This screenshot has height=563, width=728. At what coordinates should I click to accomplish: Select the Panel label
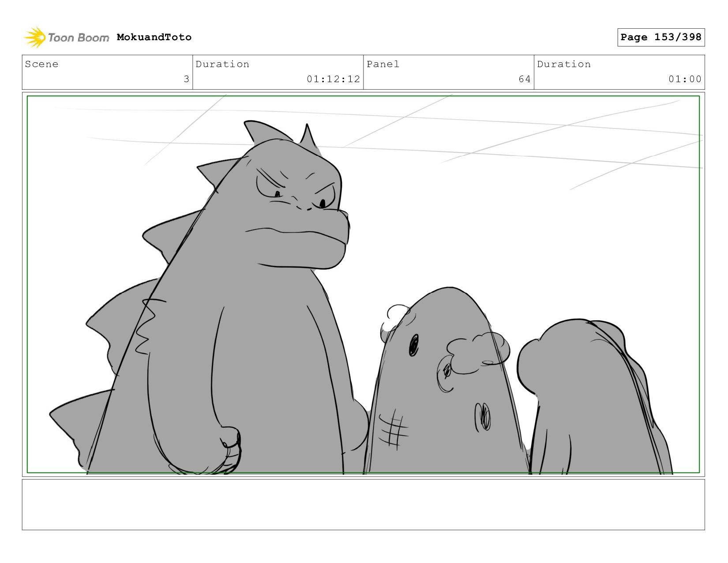tap(383, 64)
